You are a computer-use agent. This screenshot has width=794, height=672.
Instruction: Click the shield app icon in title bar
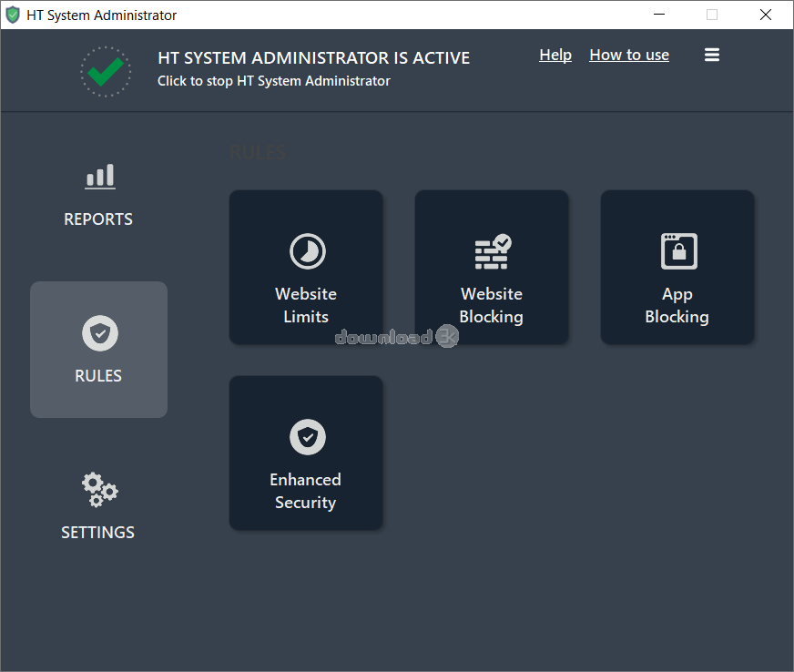[x=13, y=15]
